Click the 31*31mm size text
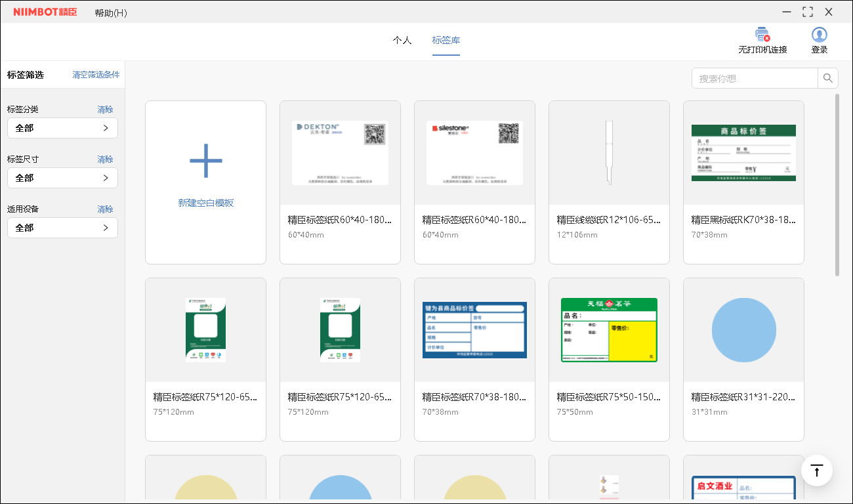Screen dimensions: 853x504 (x=709, y=412)
